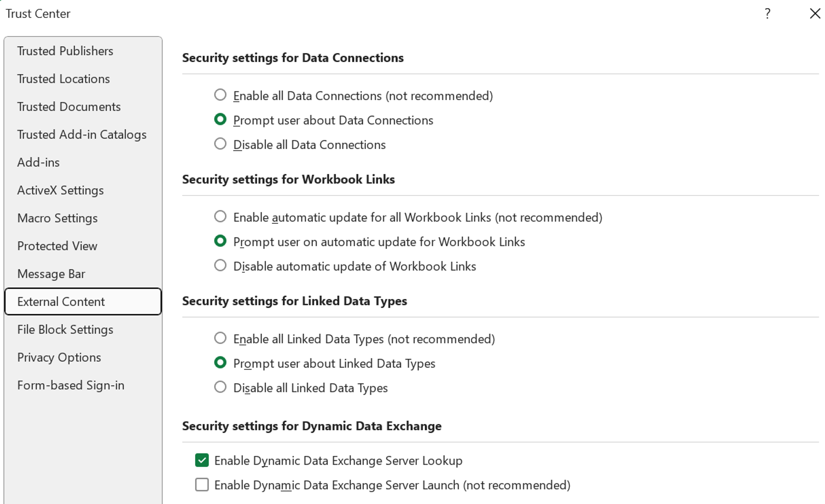Select Enable all Linked Data Types option
The image size is (825, 504).
tap(220, 338)
